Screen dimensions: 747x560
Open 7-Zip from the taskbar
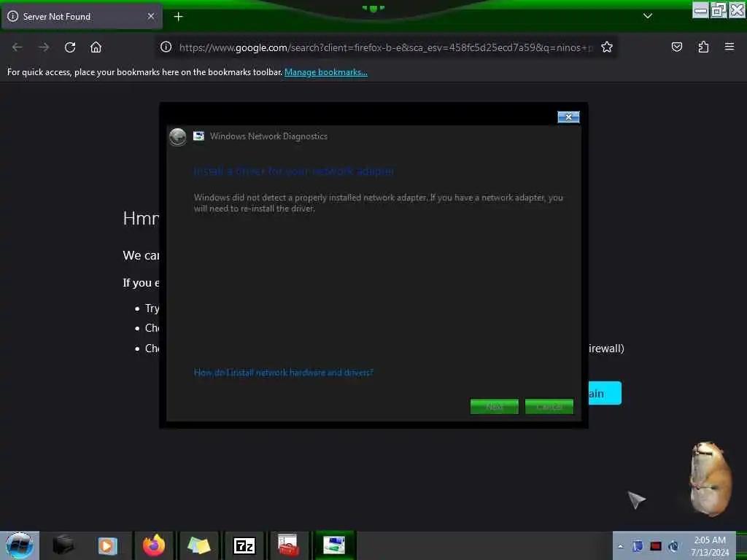coord(244,545)
